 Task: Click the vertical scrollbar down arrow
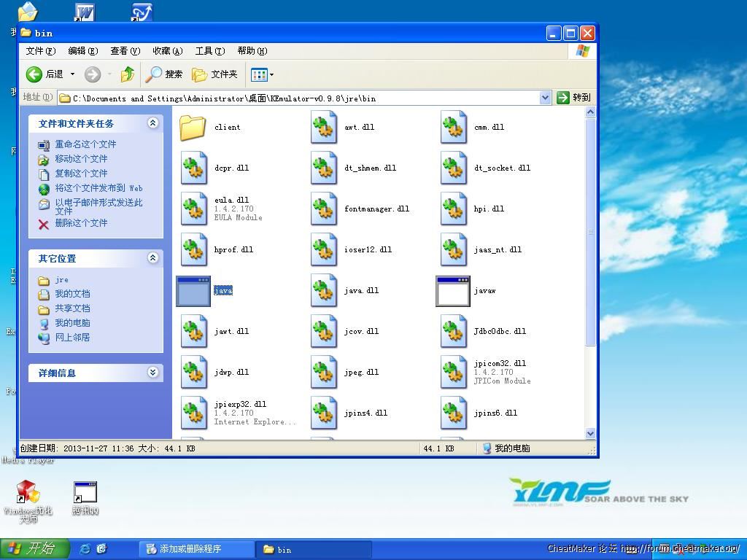tap(590, 433)
